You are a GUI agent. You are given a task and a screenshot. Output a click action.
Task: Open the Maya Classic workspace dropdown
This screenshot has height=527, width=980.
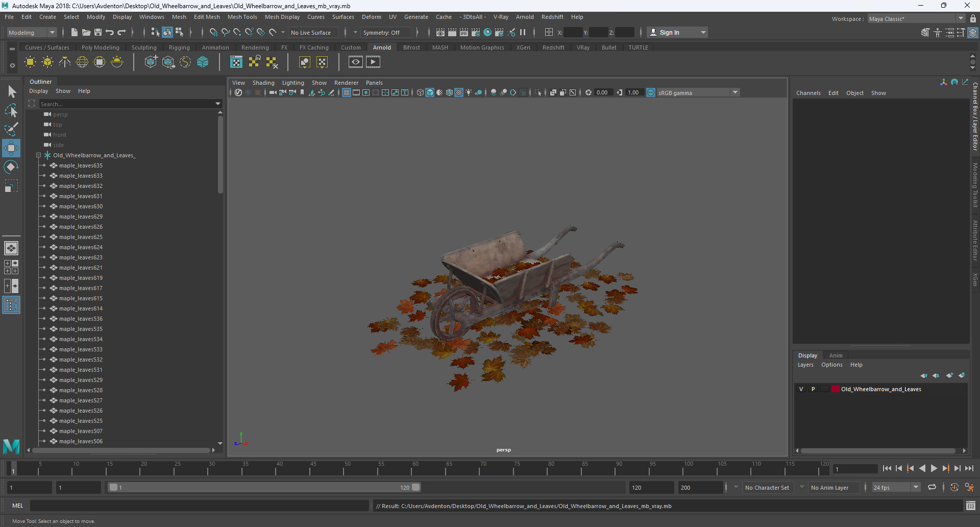click(916, 19)
